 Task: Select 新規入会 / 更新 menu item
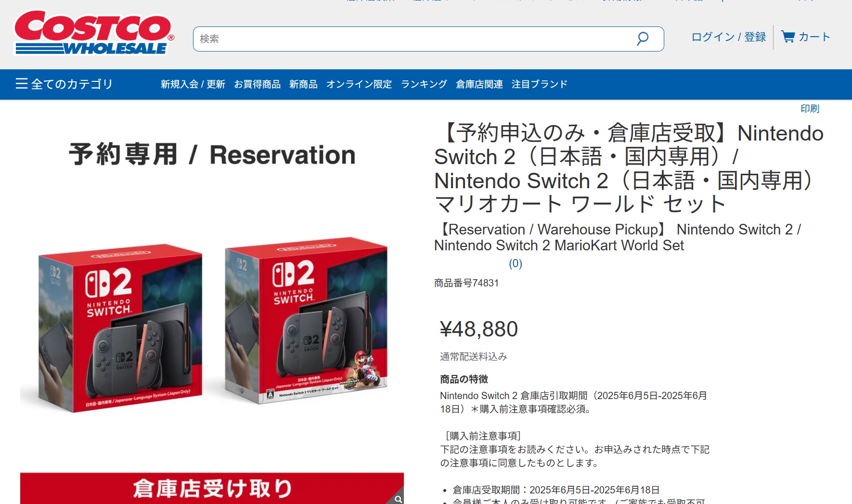[193, 84]
